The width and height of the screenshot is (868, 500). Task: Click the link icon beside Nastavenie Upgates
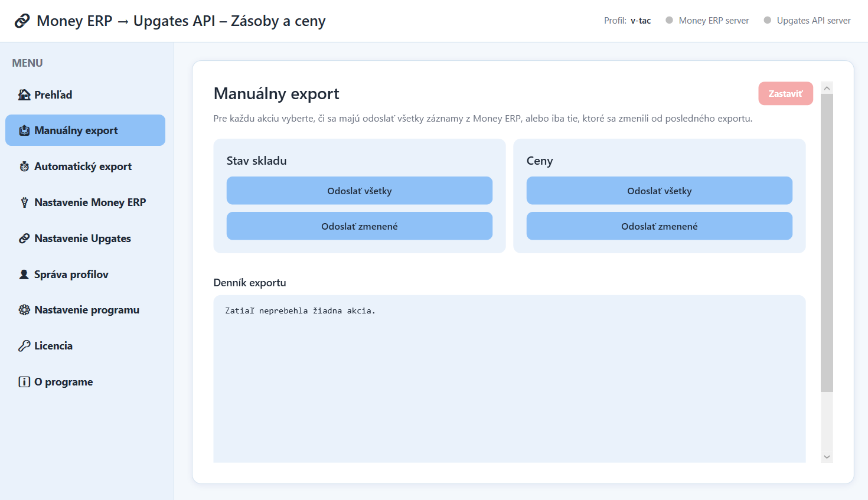coord(24,238)
